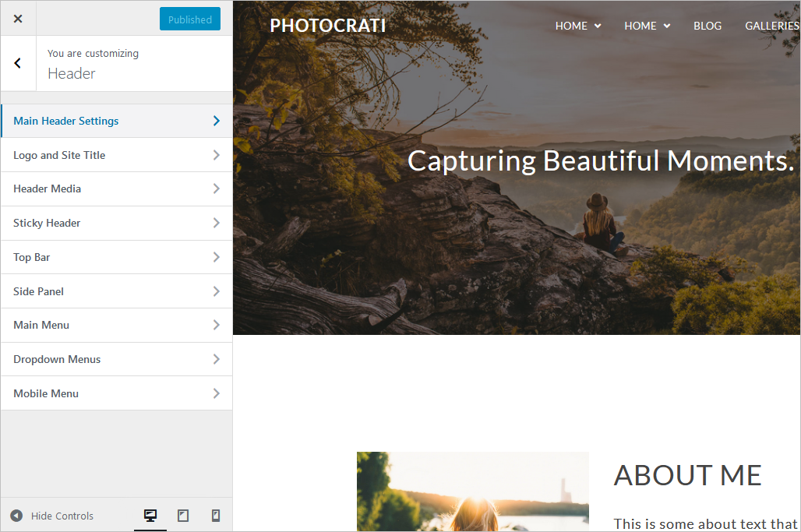801x532 pixels.
Task: Click the back arrow to leave Header
Action: coord(17,63)
